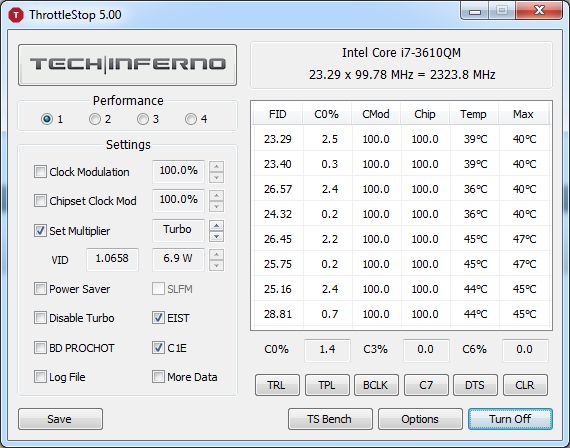The image size is (570, 448).
Task: Click the TechInferno logo banner
Action: click(127, 65)
